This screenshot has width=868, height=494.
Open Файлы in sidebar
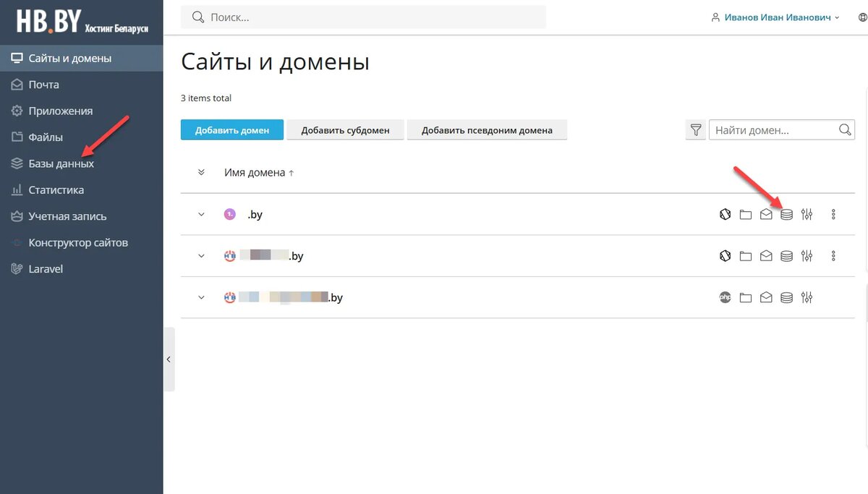tap(82, 137)
